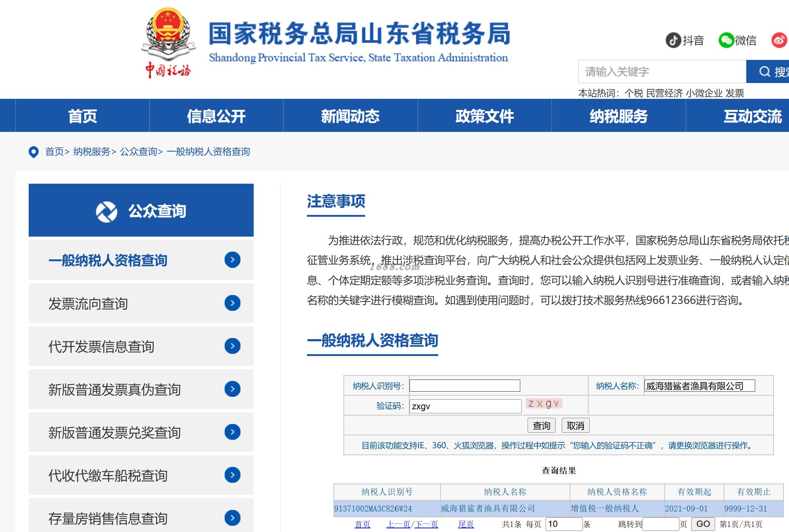Screen dimensions: 789x532
Task: Select 代开发票信息查询 in sidebar
Action: pos(141,346)
